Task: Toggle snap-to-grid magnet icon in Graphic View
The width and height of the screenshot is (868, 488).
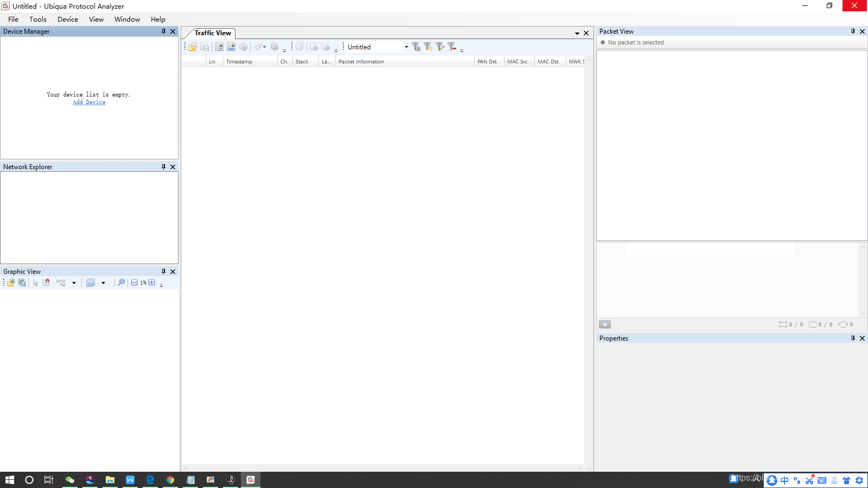Action: (47, 282)
